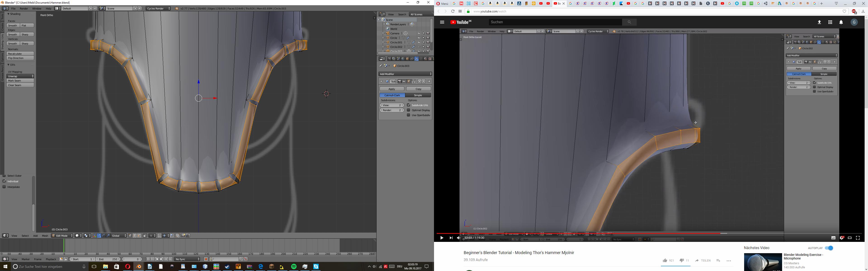Open the Material sphere tab in Properties
This screenshot has width=868, height=271.
point(426,58)
